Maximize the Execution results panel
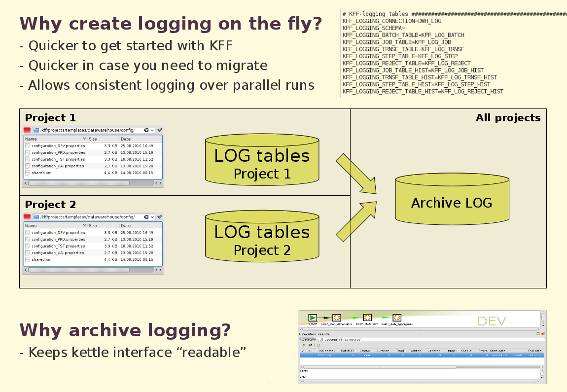The image size is (567, 392). 538,333
